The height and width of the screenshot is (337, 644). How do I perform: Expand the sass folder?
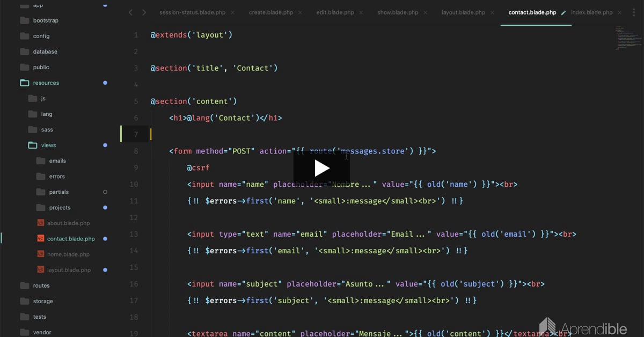(x=47, y=129)
